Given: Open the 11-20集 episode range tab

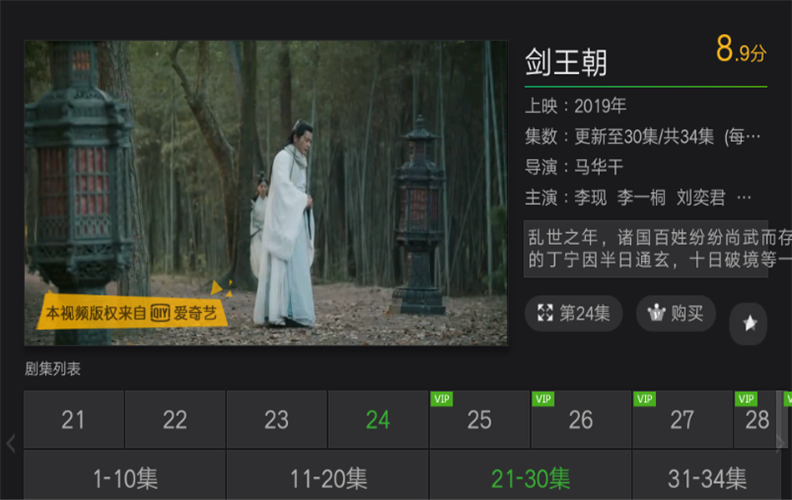Looking at the screenshot, I should click(328, 475).
